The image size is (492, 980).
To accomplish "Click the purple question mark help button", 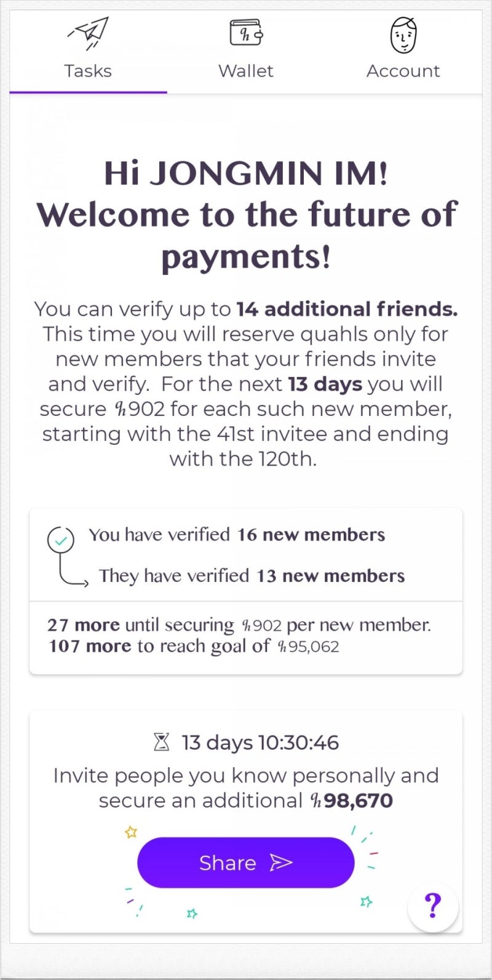I will click(433, 906).
